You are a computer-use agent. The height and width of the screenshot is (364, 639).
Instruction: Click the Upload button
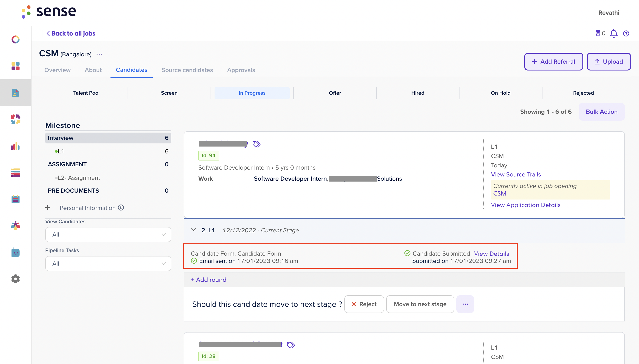coord(608,61)
